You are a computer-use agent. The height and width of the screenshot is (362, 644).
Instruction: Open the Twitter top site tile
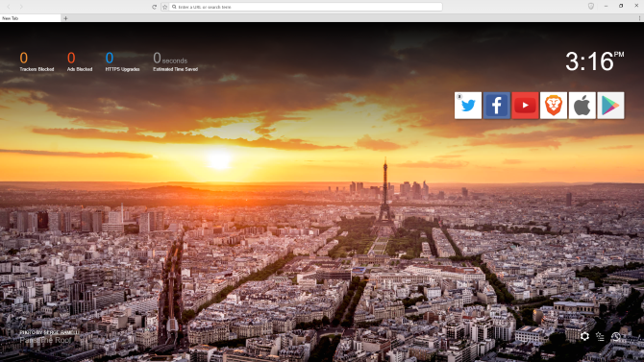point(468,106)
